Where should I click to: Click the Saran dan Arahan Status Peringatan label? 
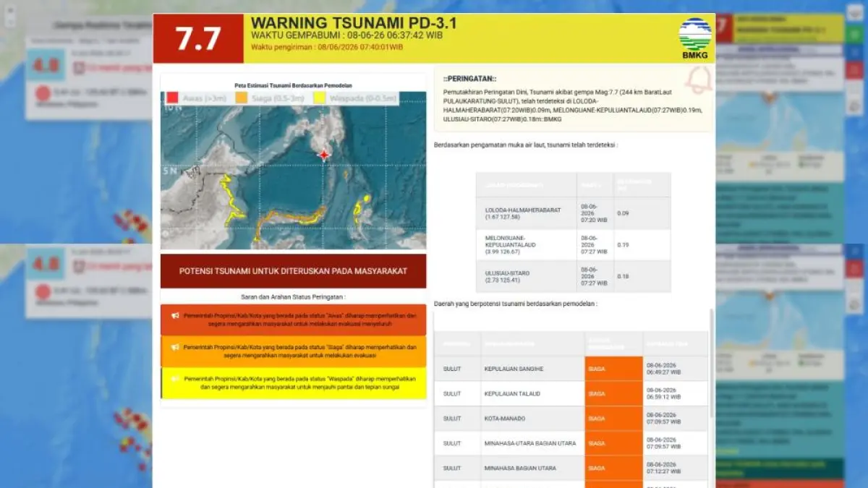click(293, 296)
